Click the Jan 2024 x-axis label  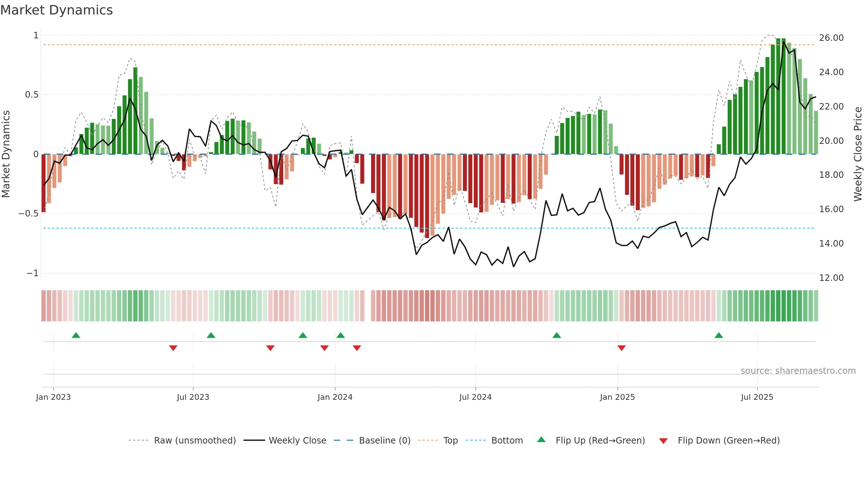pyautogui.click(x=335, y=397)
